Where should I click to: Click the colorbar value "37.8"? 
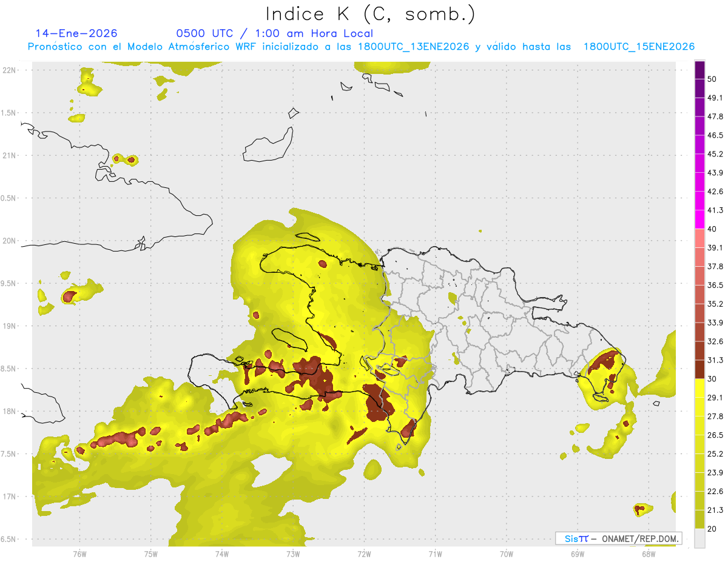coord(715,267)
